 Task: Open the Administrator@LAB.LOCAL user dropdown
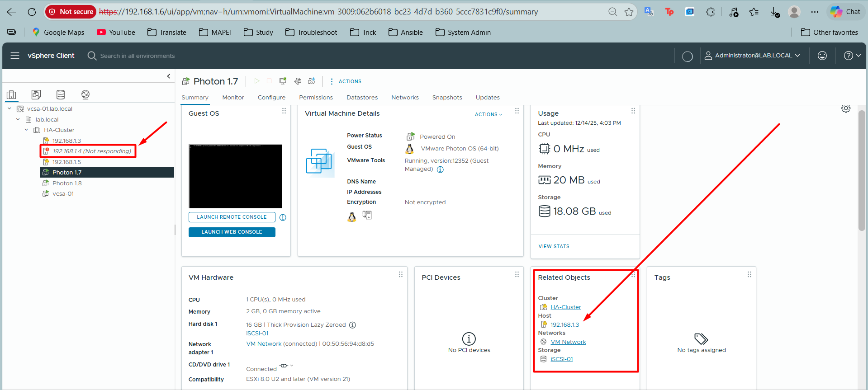click(x=752, y=56)
